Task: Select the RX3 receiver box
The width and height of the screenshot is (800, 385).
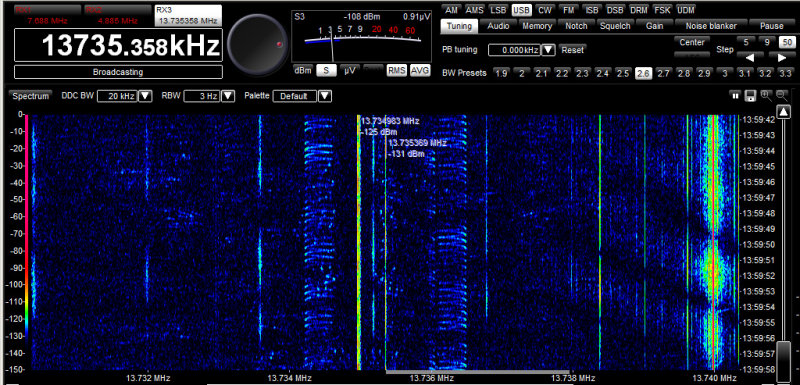Action: [188, 16]
